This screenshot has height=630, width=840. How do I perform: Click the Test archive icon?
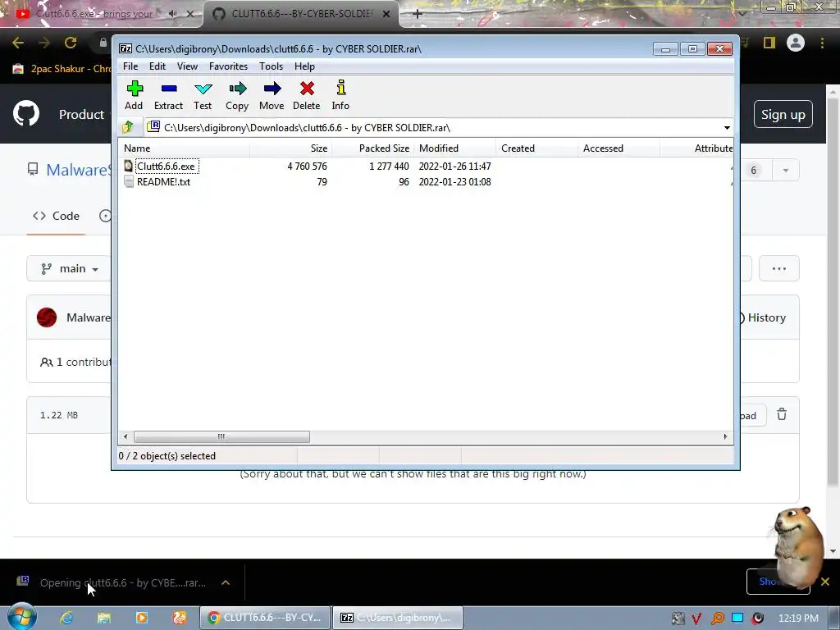(x=203, y=95)
